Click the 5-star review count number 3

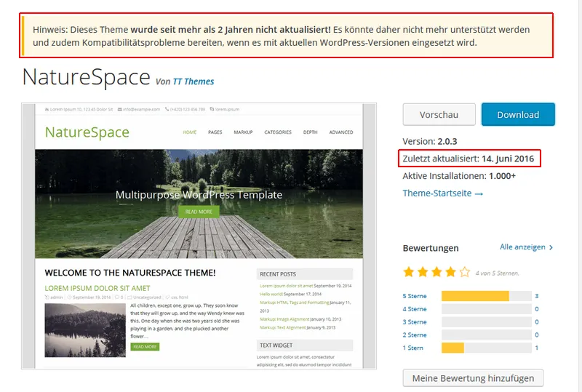pyautogui.click(x=537, y=296)
